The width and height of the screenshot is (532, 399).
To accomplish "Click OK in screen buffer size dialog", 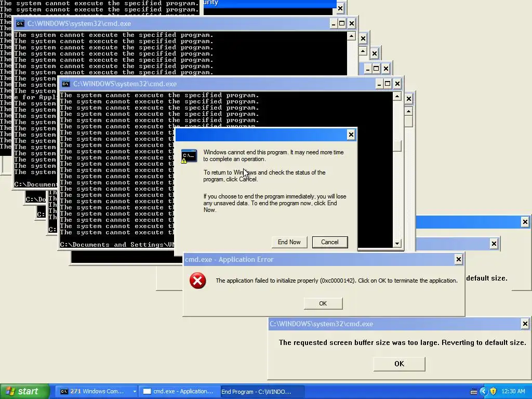I will (399, 364).
